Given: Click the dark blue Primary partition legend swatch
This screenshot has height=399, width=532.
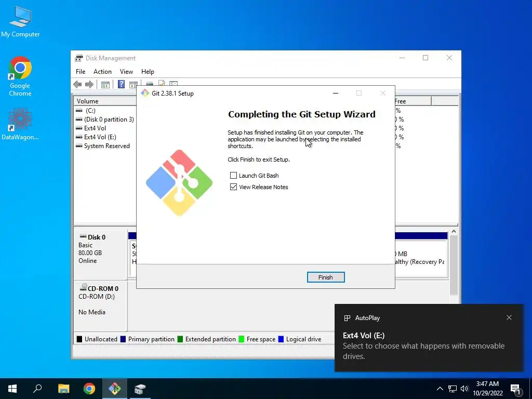Looking at the screenshot, I should 123,339.
